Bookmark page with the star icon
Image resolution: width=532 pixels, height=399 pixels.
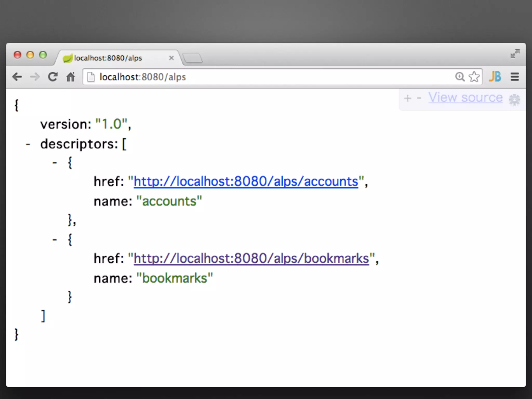pyautogui.click(x=474, y=77)
